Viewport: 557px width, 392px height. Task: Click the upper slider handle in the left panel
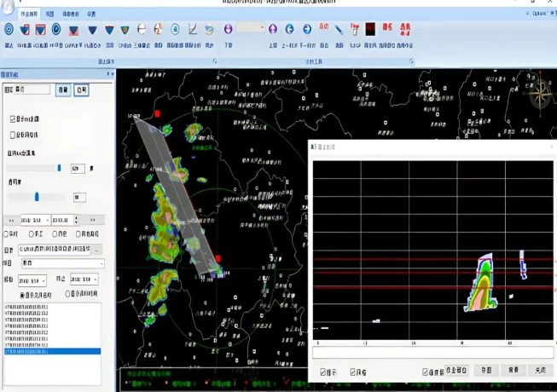pos(59,168)
